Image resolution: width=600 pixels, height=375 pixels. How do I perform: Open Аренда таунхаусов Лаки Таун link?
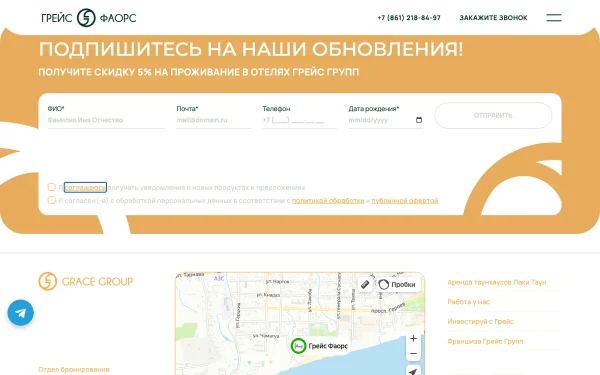(497, 282)
